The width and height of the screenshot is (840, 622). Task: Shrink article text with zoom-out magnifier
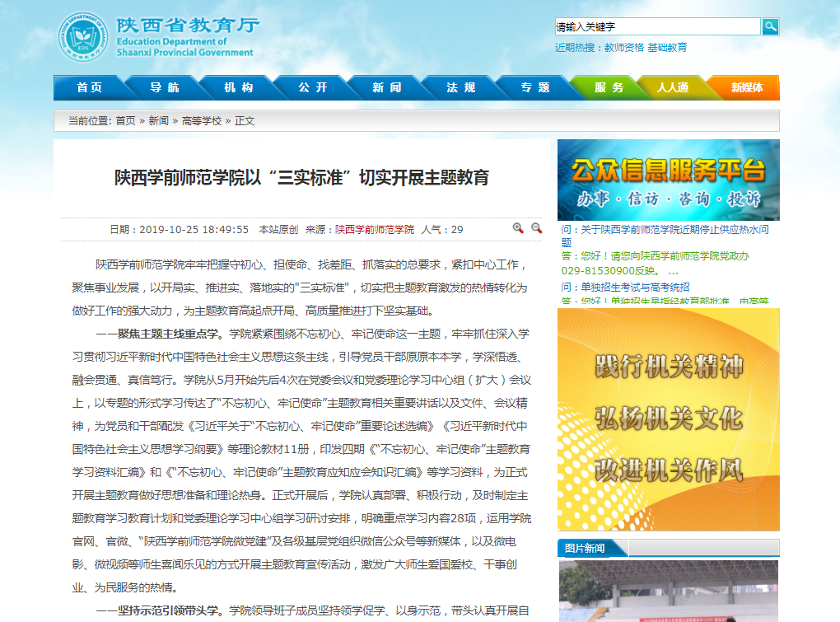click(536, 228)
